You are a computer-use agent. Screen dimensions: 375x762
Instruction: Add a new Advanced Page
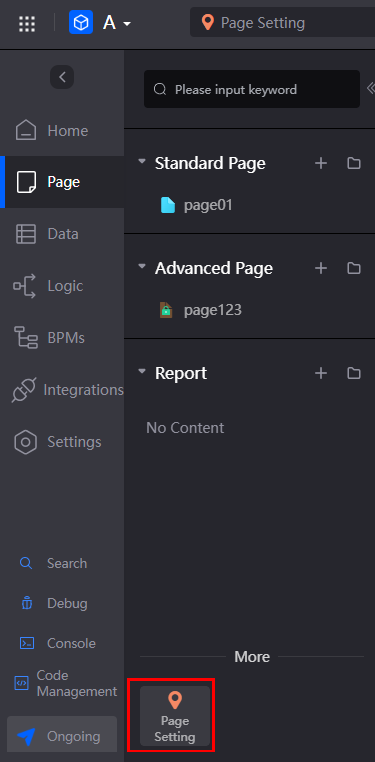pyautogui.click(x=321, y=268)
